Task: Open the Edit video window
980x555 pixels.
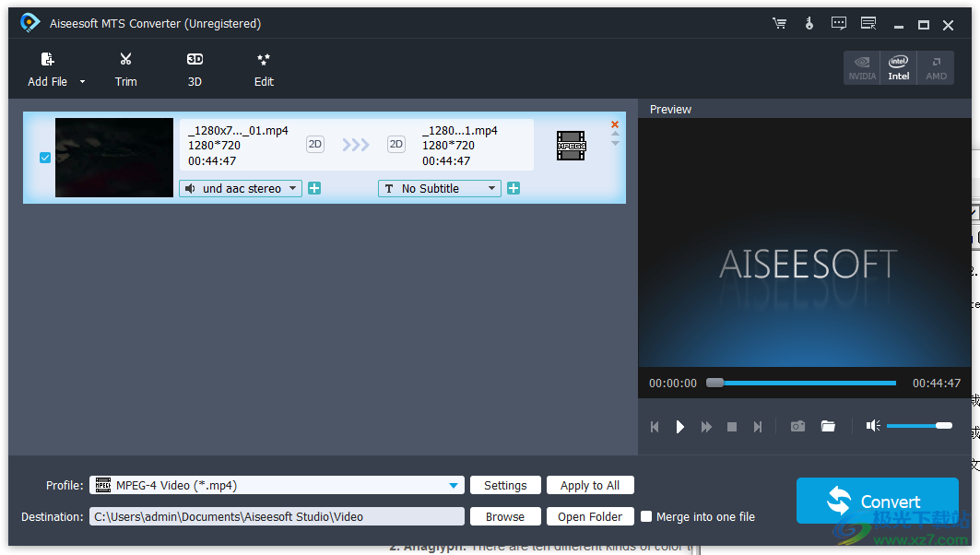Action: [x=264, y=68]
